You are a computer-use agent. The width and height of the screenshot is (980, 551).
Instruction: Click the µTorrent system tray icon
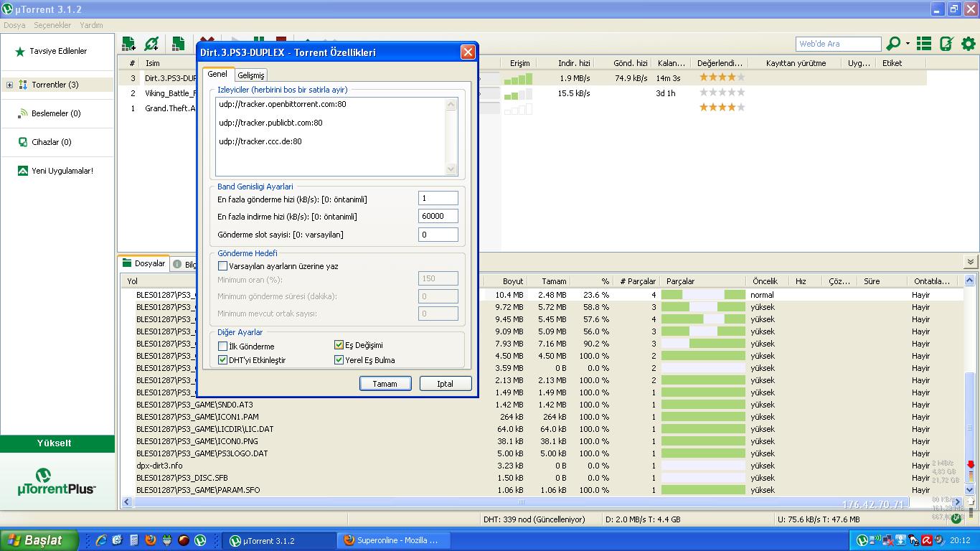[863, 540]
